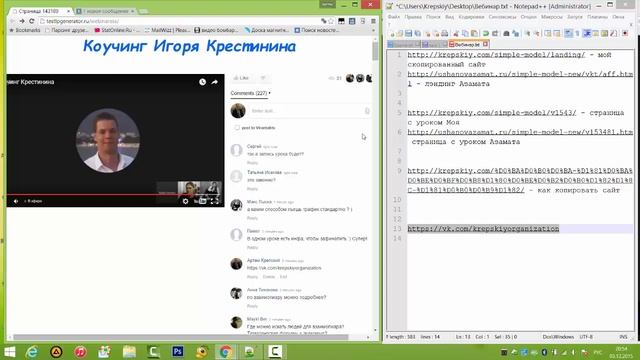Click the comment input field
The height and width of the screenshot is (360, 640).
[309, 111]
